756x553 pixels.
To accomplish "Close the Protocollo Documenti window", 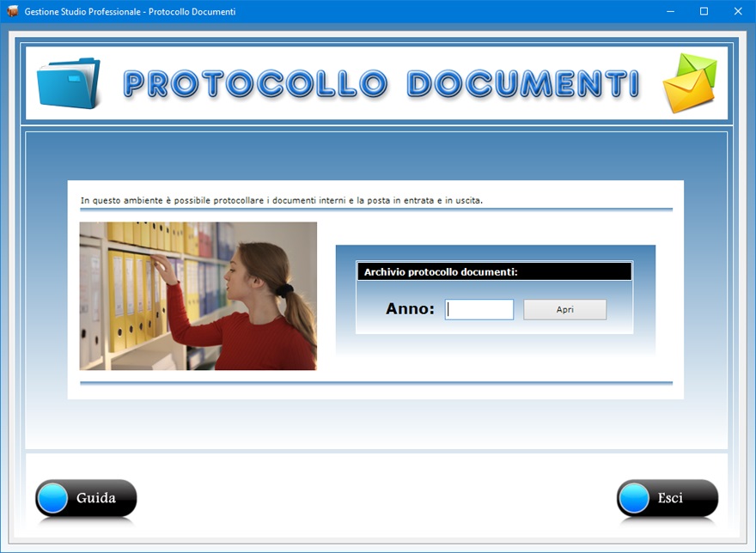I will [x=738, y=11].
